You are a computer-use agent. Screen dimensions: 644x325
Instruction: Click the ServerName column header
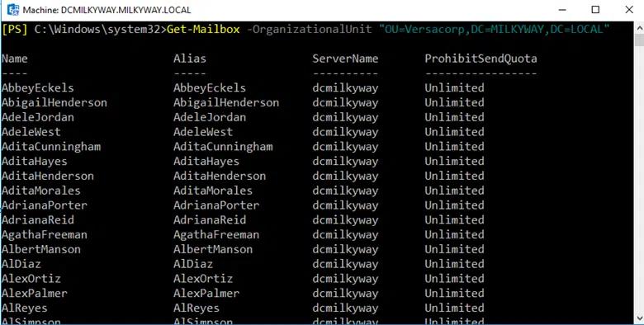(x=345, y=59)
